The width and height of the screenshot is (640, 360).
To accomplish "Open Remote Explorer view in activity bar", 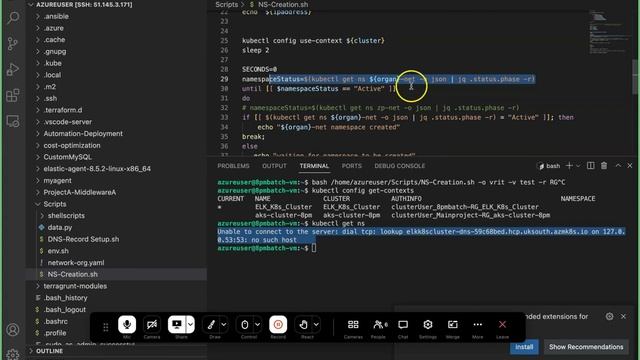I will (x=13, y=121).
